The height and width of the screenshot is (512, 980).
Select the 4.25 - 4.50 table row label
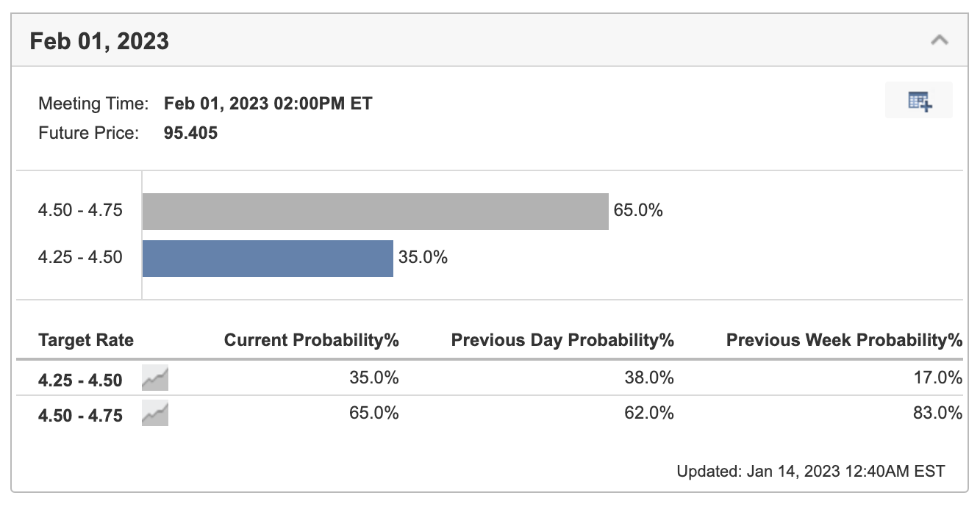click(x=80, y=380)
